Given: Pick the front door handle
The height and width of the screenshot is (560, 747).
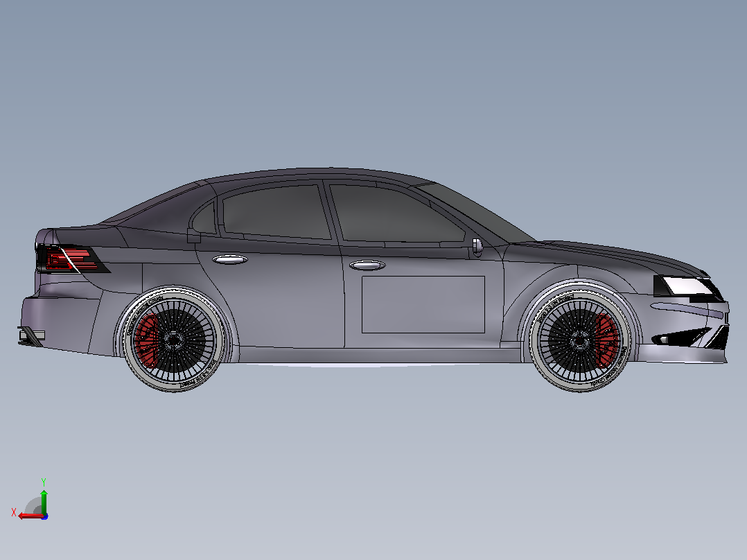Looking at the screenshot, I should point(367,265).
